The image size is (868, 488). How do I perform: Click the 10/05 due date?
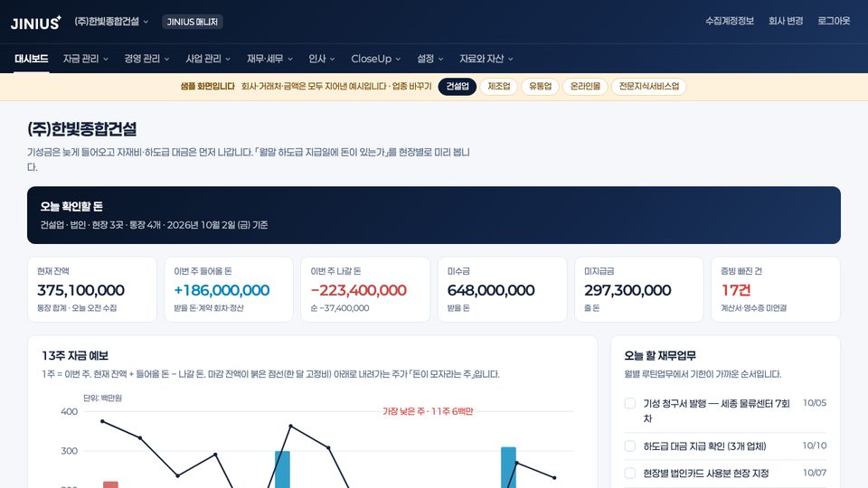click(815, 403)
